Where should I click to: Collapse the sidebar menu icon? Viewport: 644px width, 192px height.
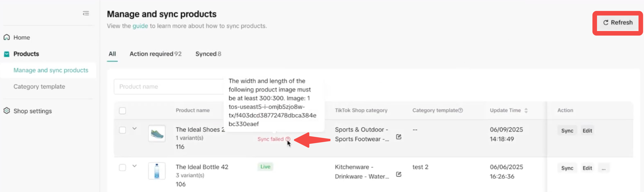[86, 13]
